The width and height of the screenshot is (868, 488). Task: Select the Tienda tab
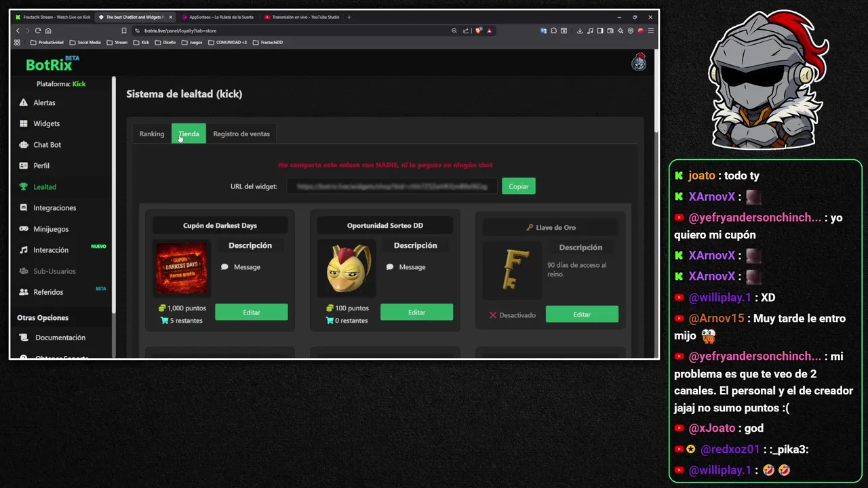(x=189, y=134)
